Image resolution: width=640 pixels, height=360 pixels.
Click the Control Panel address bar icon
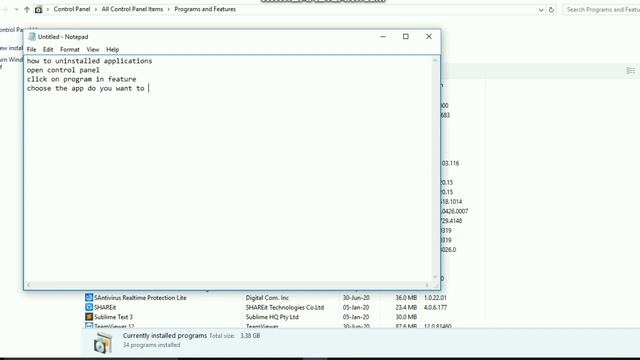38,9
